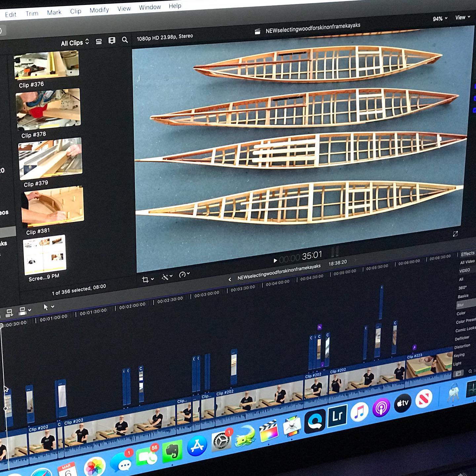
Task: Play the video in the viewer
Action: tap(275, 260)
